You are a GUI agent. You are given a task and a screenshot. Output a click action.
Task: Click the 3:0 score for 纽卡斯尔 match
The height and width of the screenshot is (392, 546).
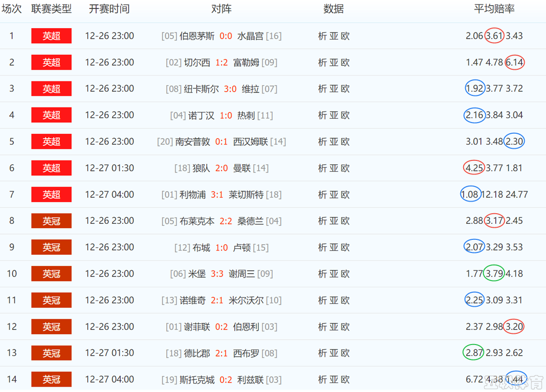point(230,89)
